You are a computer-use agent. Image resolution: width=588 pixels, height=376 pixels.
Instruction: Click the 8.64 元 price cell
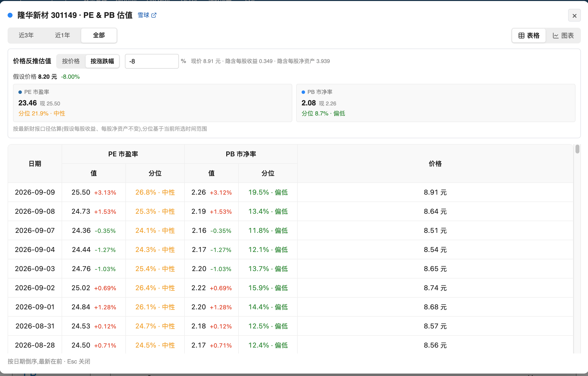(435, 211)
